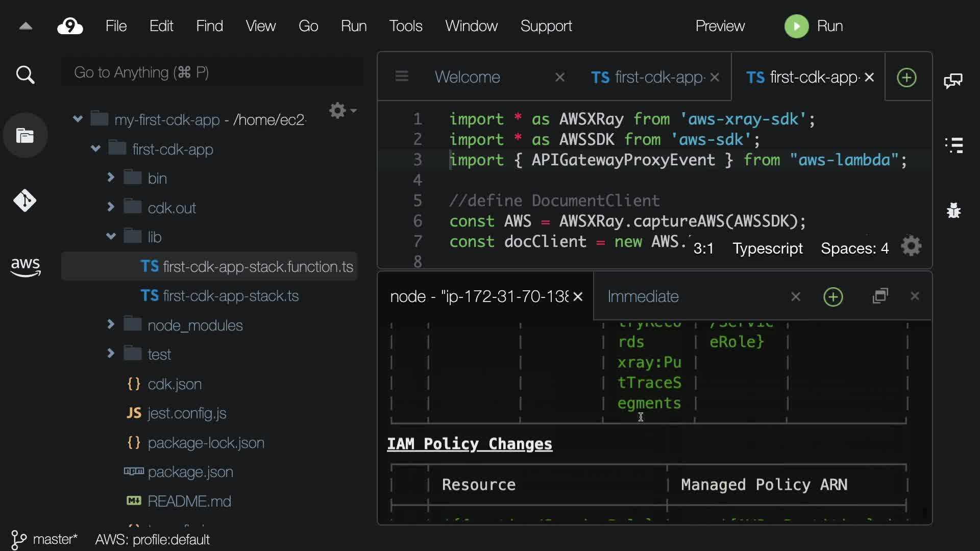Open file tree settings gear dropdown
The image size is (980, 551).
point(342,111)
